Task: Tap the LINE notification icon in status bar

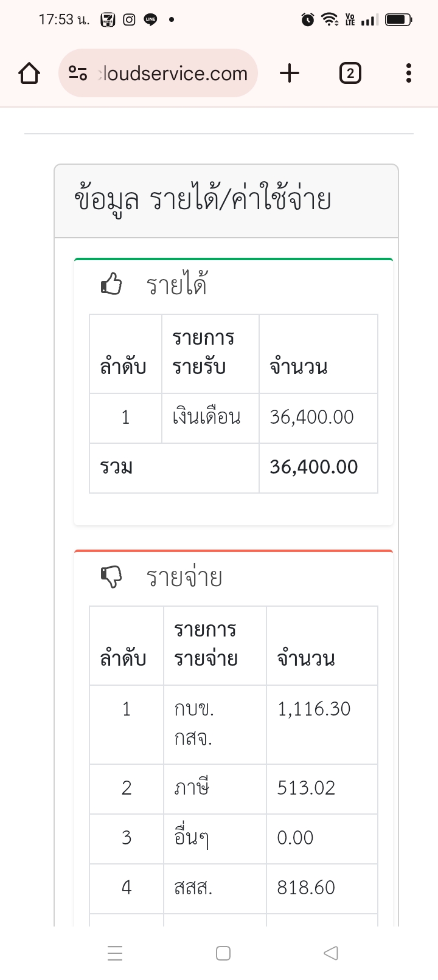Action: tap(150, 19)
